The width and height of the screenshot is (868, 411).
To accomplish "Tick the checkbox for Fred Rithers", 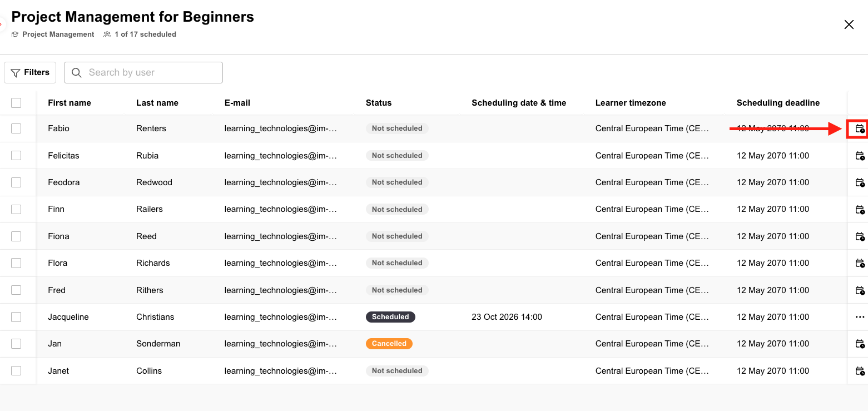I will [x=16, y=290].
